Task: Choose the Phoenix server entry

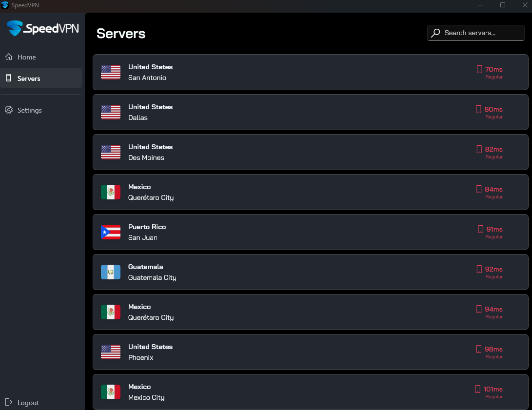Action: (x=310, y=352)
